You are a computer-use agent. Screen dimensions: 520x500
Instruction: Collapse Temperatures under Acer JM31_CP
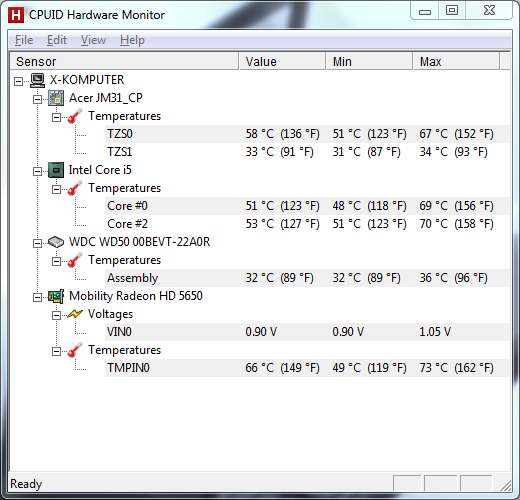(x=56, y=117)
